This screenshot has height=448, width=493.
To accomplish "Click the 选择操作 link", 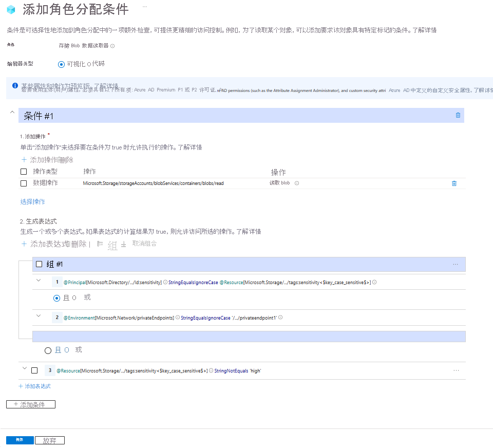I will point(32,202).
